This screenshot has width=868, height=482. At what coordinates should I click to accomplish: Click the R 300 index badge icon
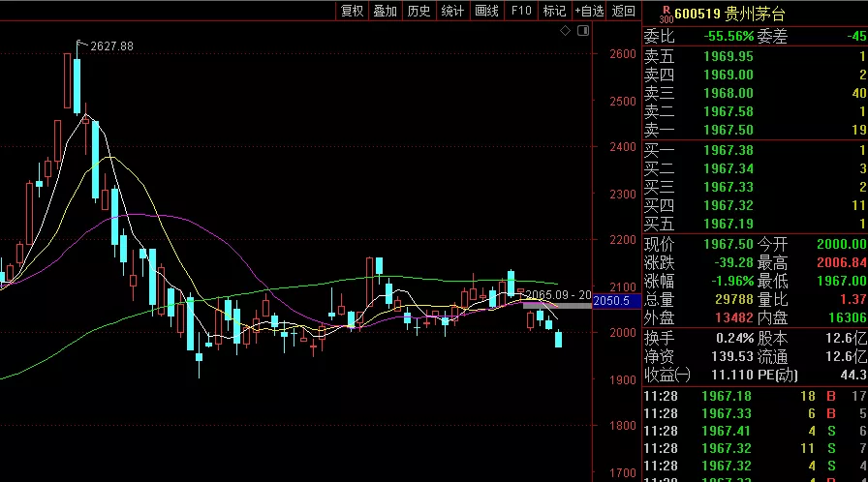[x=666, y=15]
